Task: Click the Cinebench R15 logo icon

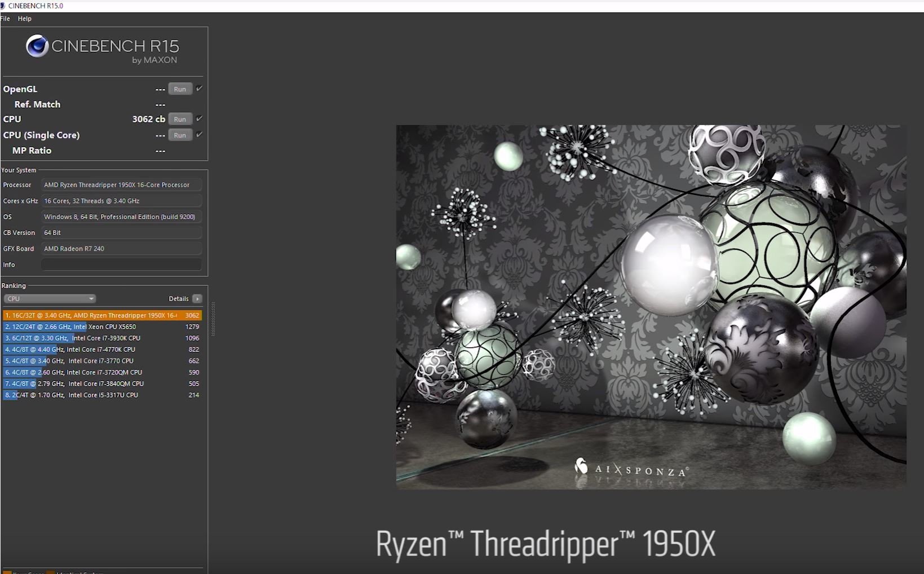Action: (x=37, y=46)
